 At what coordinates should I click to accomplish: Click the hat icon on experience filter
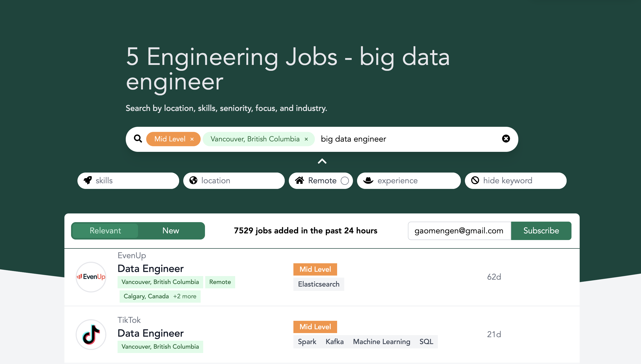point(368,180)
